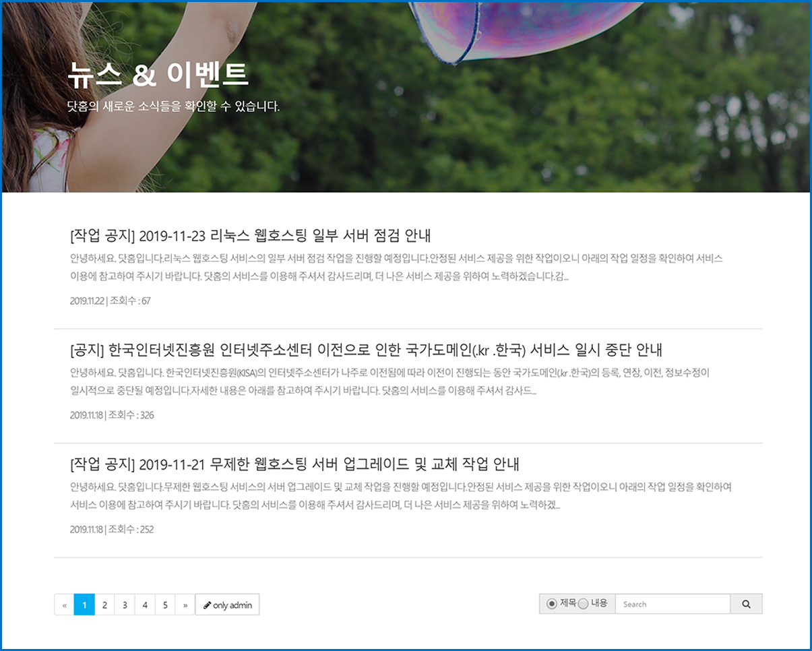Click the 2019.11.22 | 조회수 : 67 text
Image resolution: width=812 pixels, height=651 pixels.
[110, 301]
